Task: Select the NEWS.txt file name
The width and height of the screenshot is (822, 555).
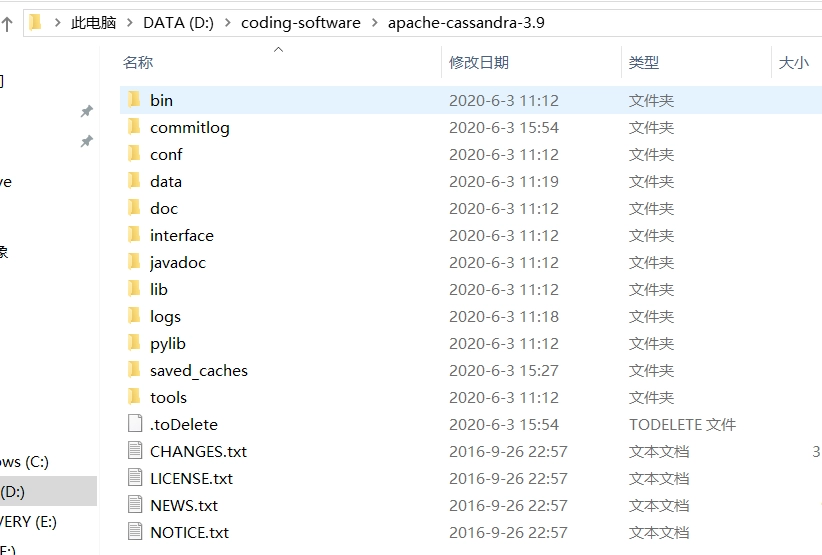Action: click(184, 506)
